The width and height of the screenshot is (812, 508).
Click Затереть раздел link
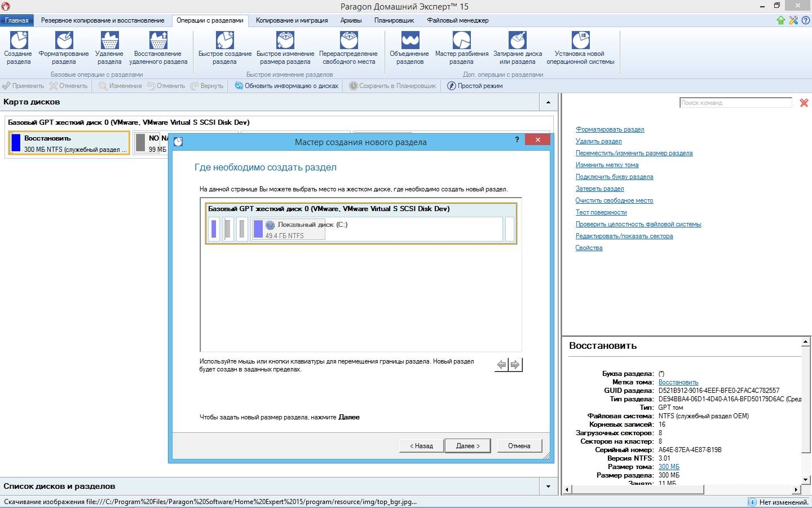click(599, 189)
